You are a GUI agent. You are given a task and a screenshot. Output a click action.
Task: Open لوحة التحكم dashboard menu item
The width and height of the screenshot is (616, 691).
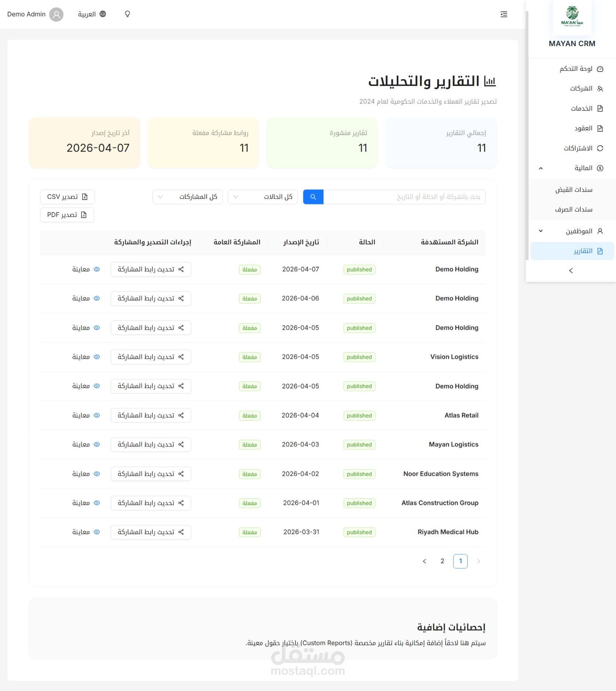572,69
